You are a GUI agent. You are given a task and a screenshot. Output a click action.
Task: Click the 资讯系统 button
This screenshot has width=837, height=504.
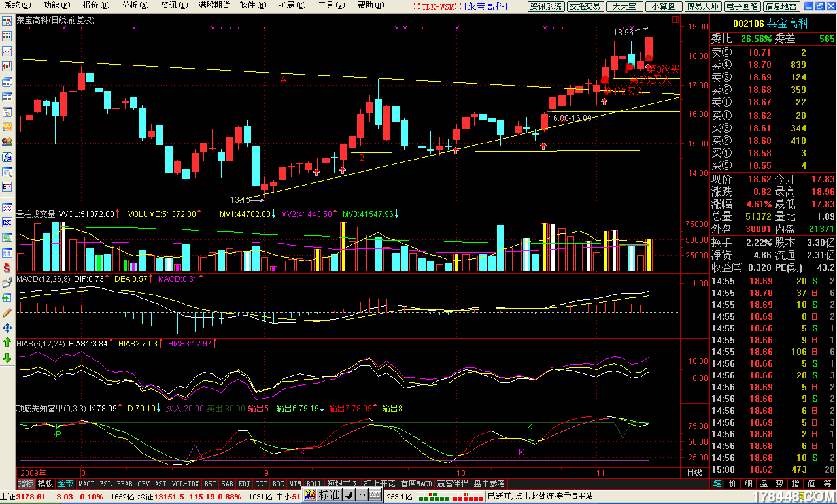(546, 6)
